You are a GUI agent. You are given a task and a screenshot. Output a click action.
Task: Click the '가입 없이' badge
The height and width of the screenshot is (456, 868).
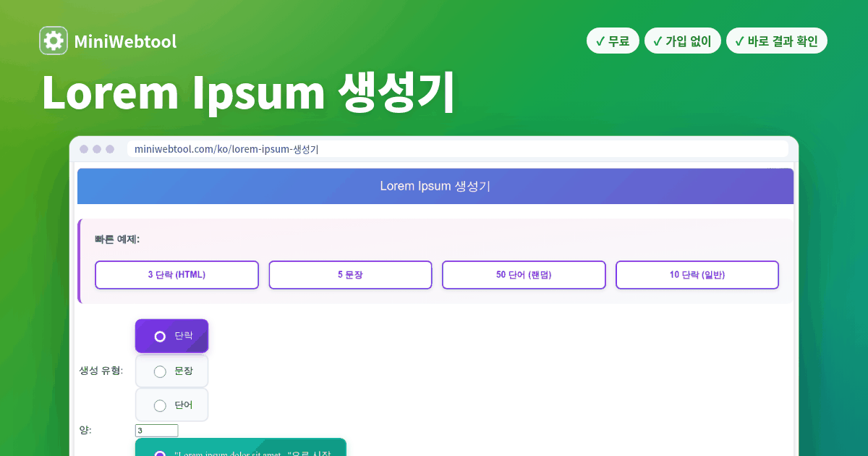(682, 41)
